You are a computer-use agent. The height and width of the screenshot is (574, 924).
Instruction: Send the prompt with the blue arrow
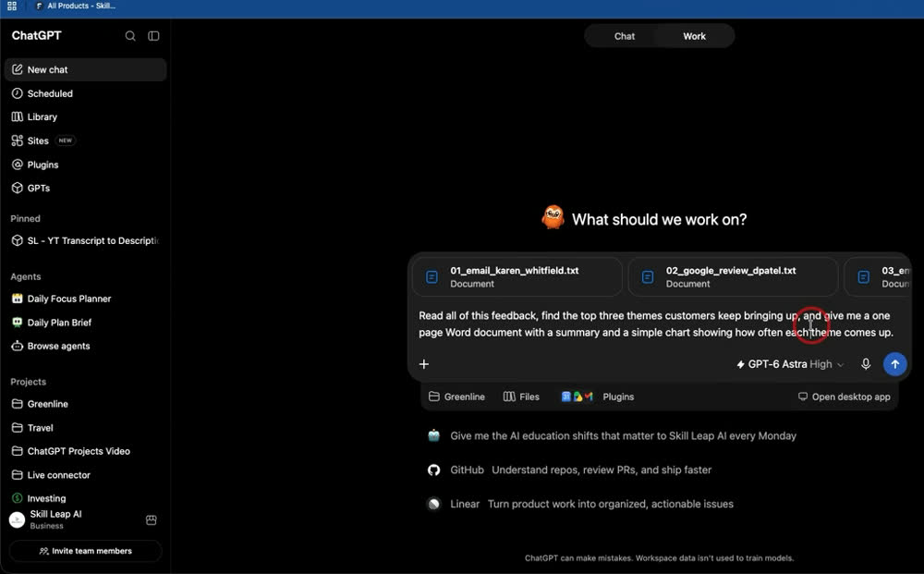(x=894, y=364)
